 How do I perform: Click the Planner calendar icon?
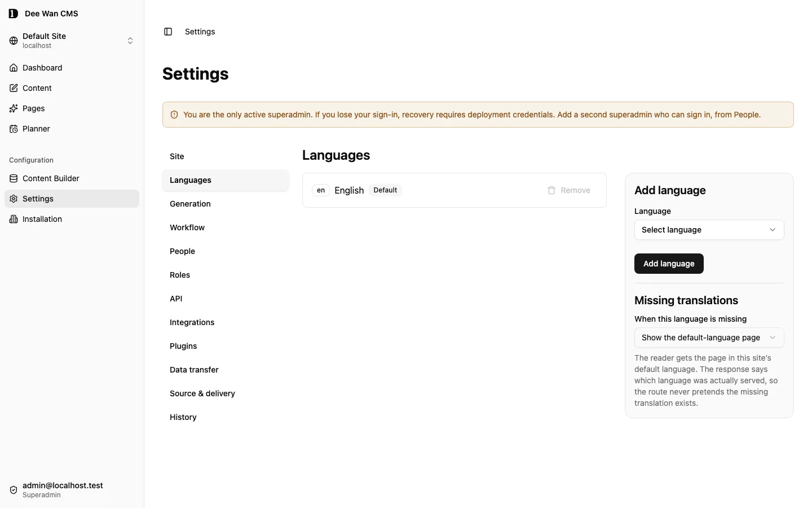[14, 129]
